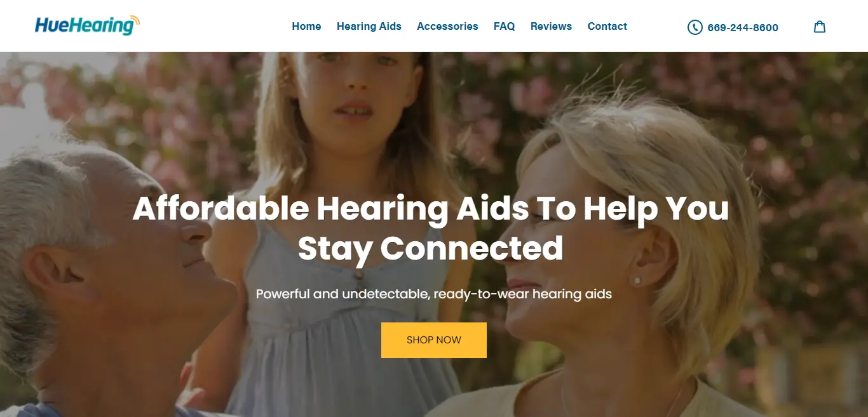Click the 'Stay Connected' headline line

(430, 249)
